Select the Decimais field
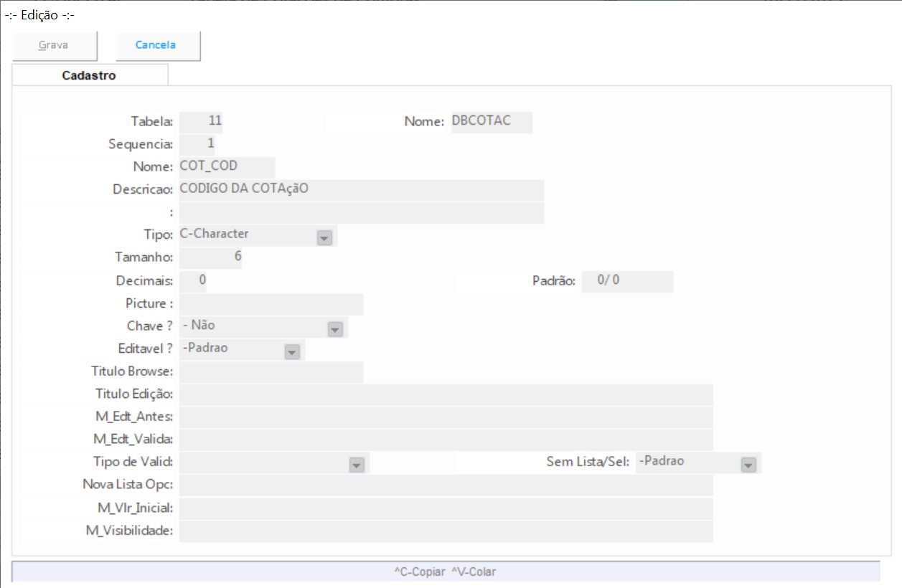Screen dimensions: 902x588 point(193,281)
